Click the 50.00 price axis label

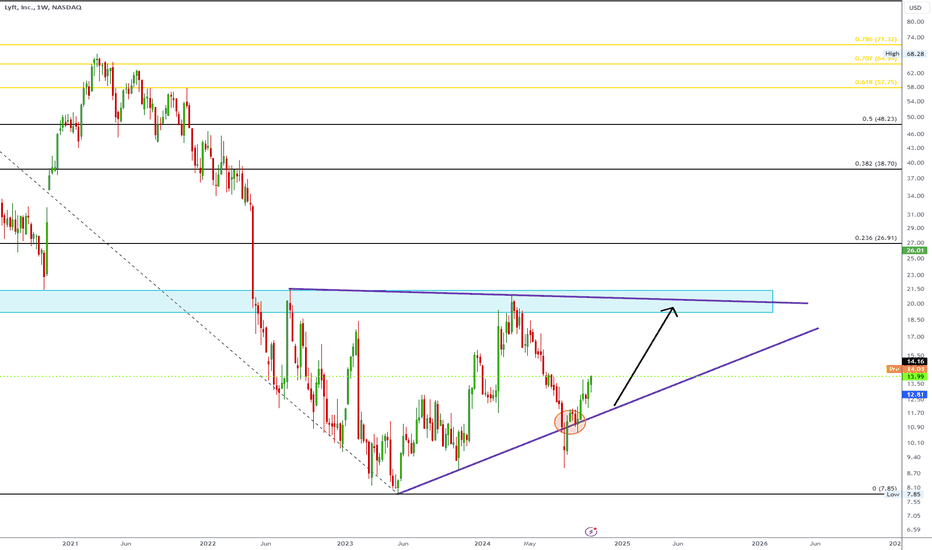point(915,117)
